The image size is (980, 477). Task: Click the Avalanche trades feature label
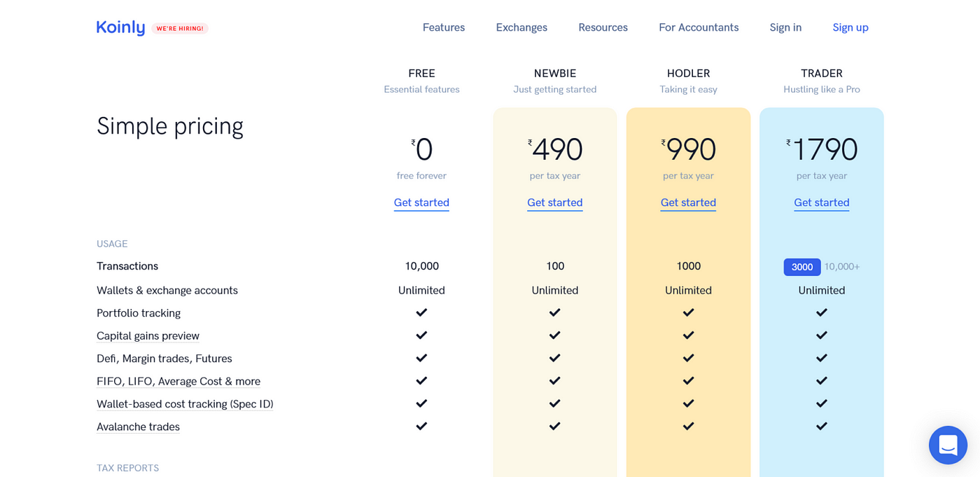138,427
